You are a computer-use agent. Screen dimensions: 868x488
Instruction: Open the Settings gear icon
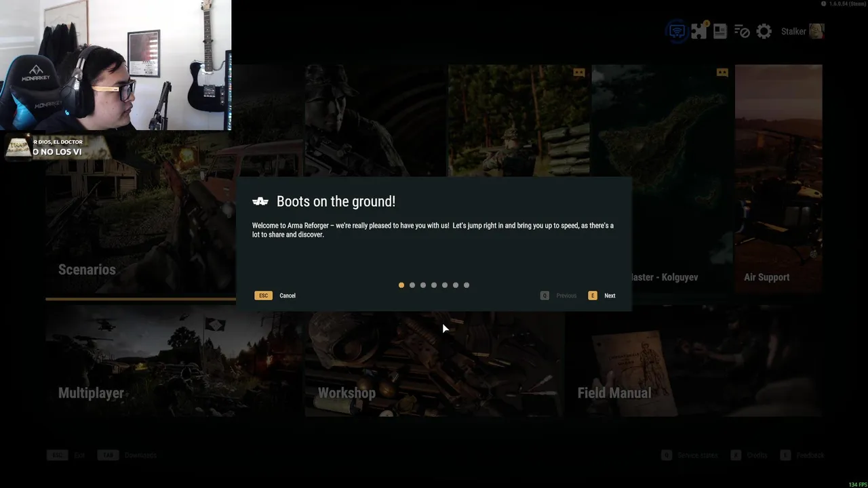[x=764, y=31]
